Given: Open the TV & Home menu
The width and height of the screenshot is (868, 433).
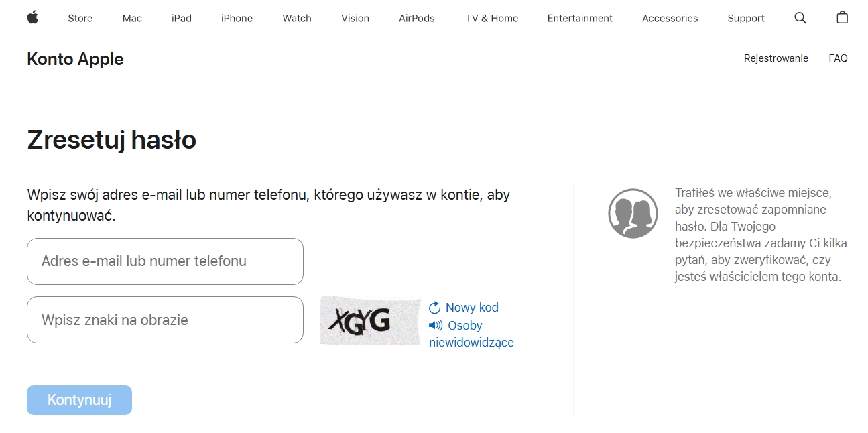Looking at the screenshot, I should [x=492, y=18].
